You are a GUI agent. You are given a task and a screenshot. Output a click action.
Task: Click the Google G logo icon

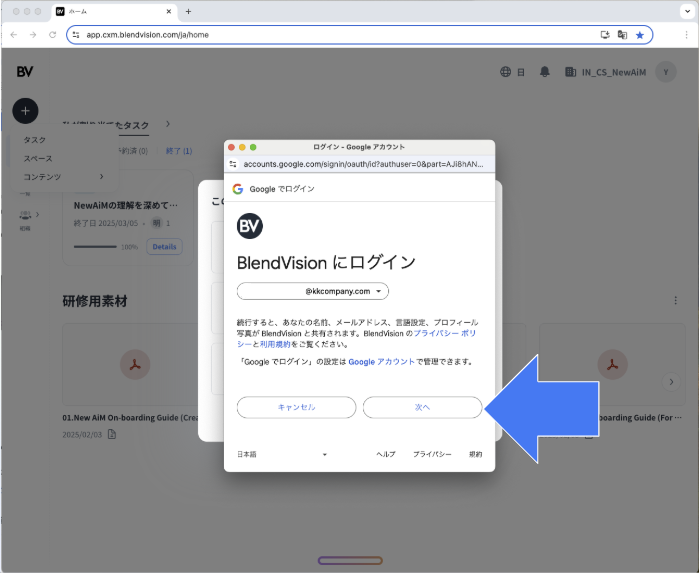pyautogui.click(x=238, y=189)
